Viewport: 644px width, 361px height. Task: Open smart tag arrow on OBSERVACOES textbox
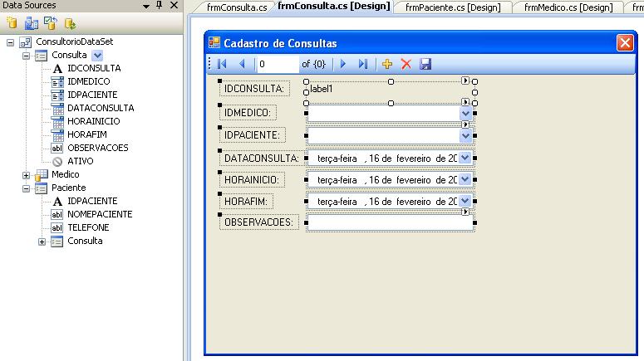465,212
